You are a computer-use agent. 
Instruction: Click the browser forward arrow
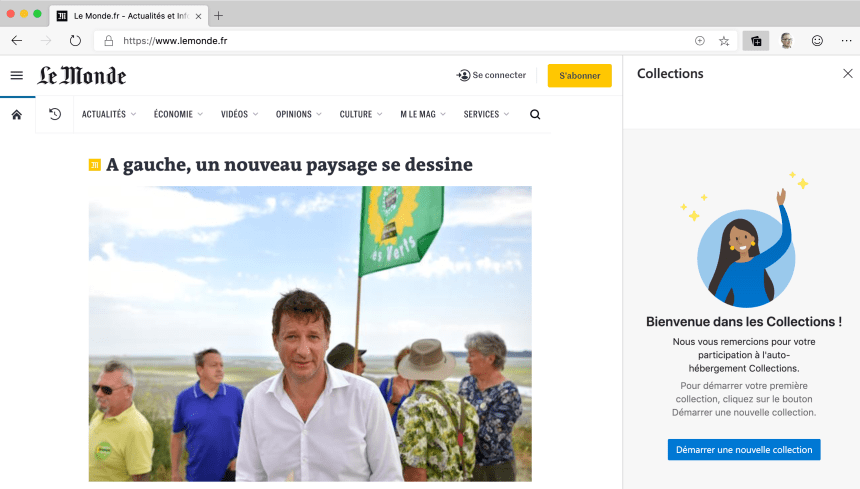click(x=46, y=41)
